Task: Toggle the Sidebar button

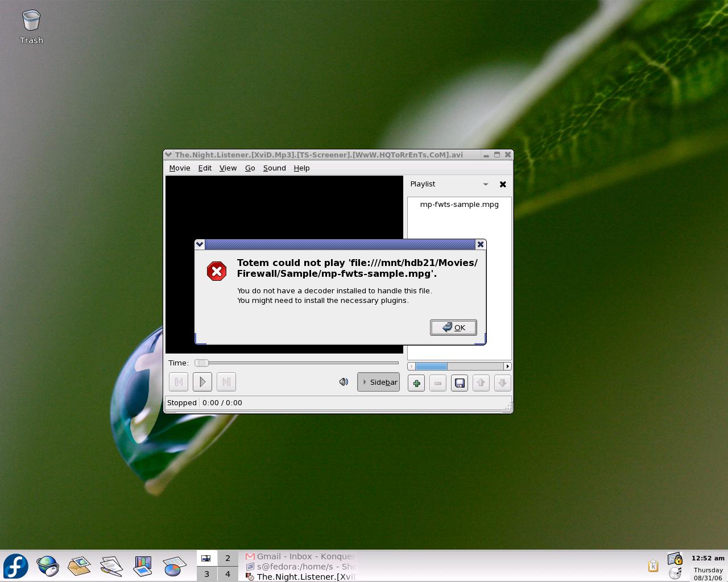Action: [x=378, y=382]
